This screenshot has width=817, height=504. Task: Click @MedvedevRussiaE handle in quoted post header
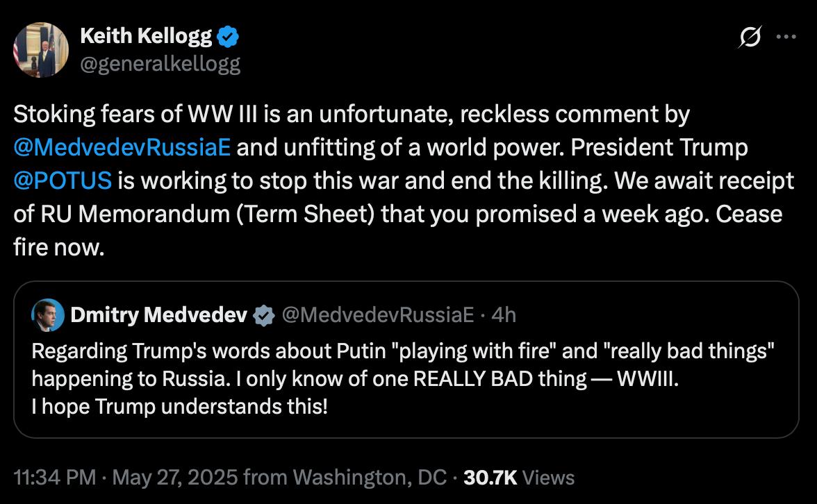377,316
